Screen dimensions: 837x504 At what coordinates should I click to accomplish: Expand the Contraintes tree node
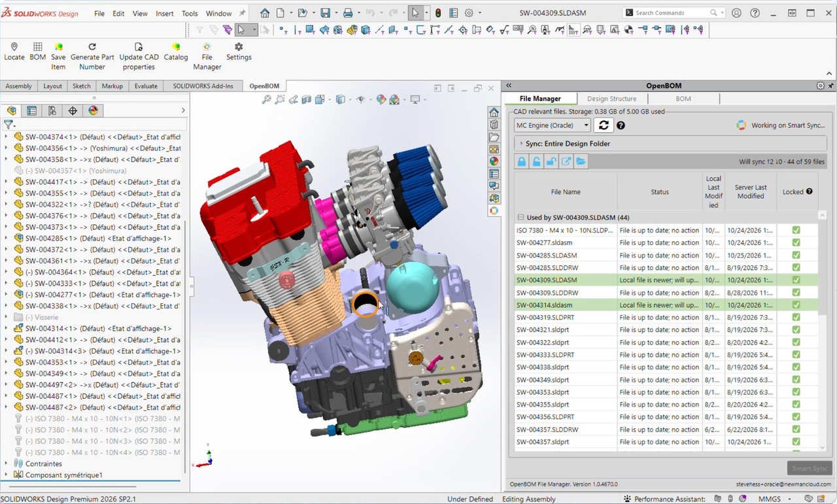(6, 463)
